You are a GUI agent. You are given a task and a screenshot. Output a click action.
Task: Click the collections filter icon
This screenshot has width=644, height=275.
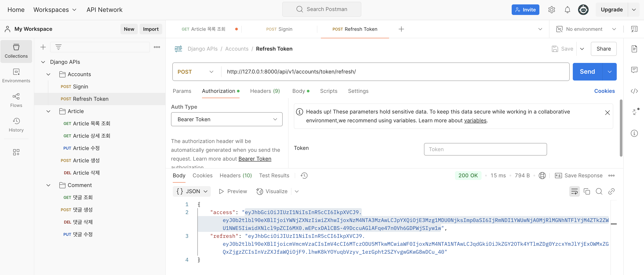(58, 47)
